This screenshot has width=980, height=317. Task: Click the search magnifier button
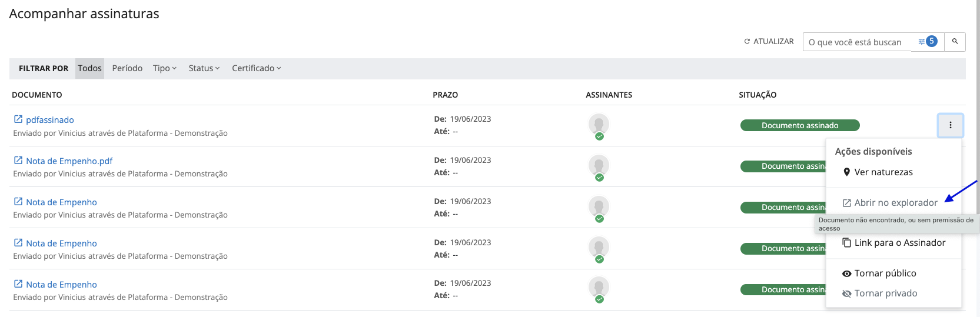(x=955, y=42)
